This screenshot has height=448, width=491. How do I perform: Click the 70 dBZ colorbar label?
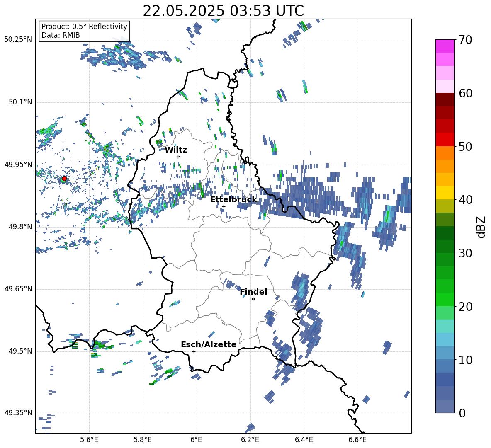(465, 40)
